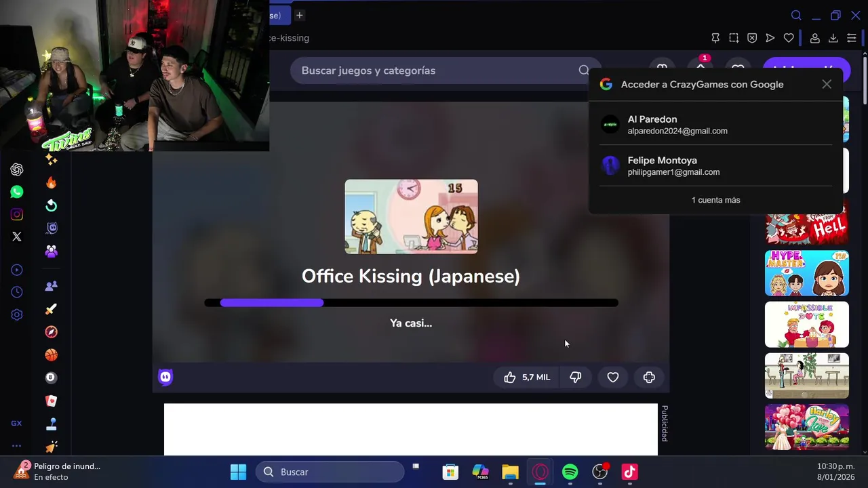Select the sword action category icon

52,309
